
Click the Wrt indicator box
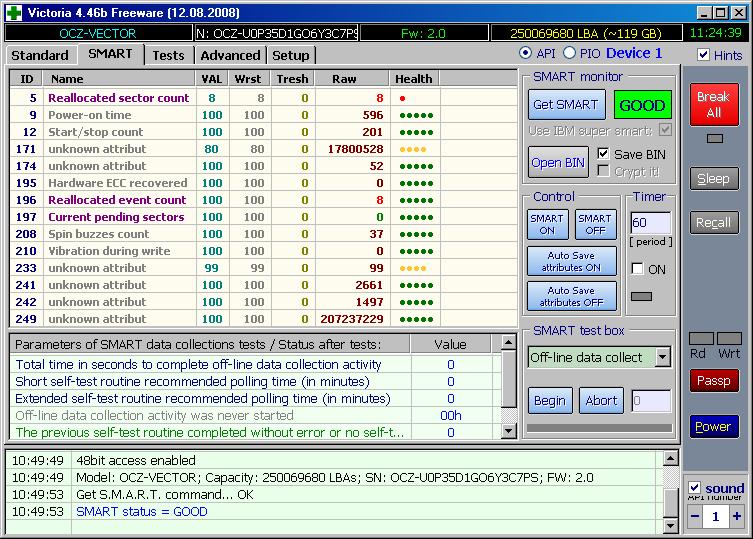pos(729,338)
